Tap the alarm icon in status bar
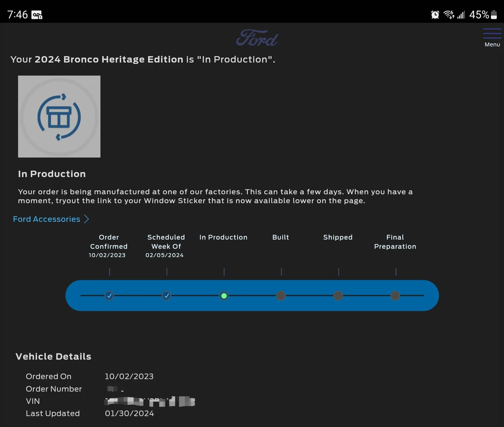The height and width of the screenshot is (427, 504). click(435, 14)
